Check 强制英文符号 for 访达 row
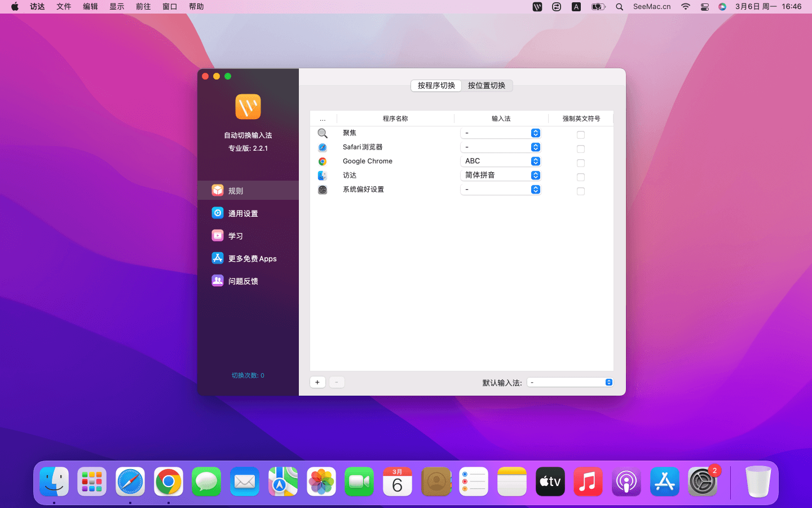The height and width of the screenshot is (508, 812). click(x=581, y=177)
